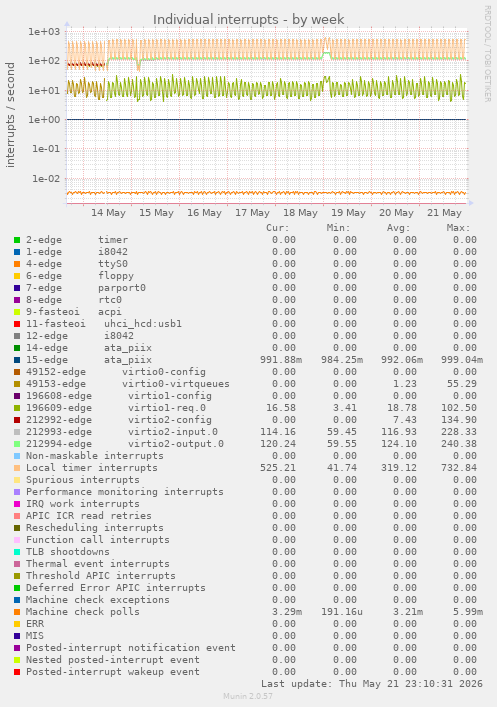This screenshot has width=497, height=707.
Task: Click the 21 May axis date label
Action: [444, 213]
